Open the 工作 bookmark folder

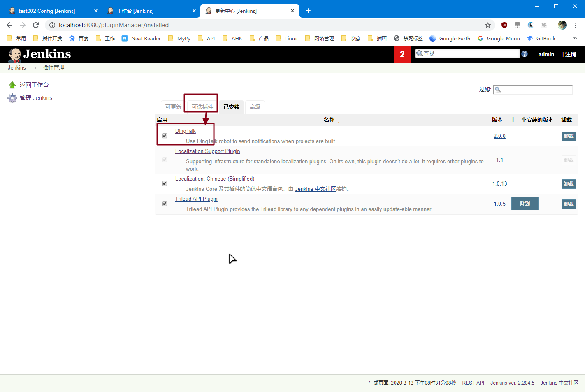tap(105, 38)
